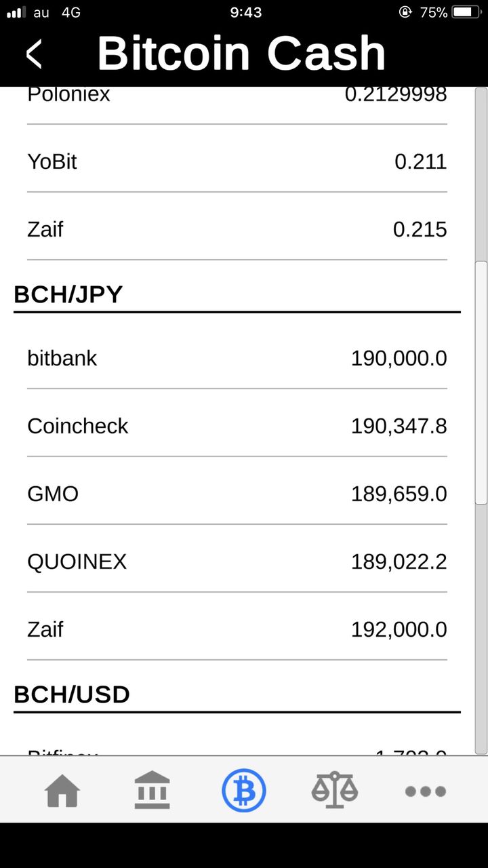This screenshot has height=868, width=488.
Task: Select the blue Bitcoin coin icon
Action: pyautogui.click(x=244, y=790)
